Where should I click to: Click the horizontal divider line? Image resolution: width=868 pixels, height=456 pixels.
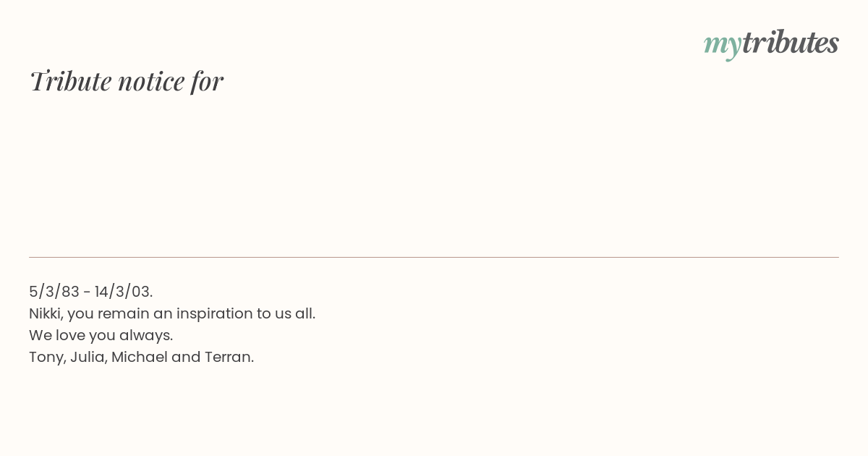tap(434, 257)
